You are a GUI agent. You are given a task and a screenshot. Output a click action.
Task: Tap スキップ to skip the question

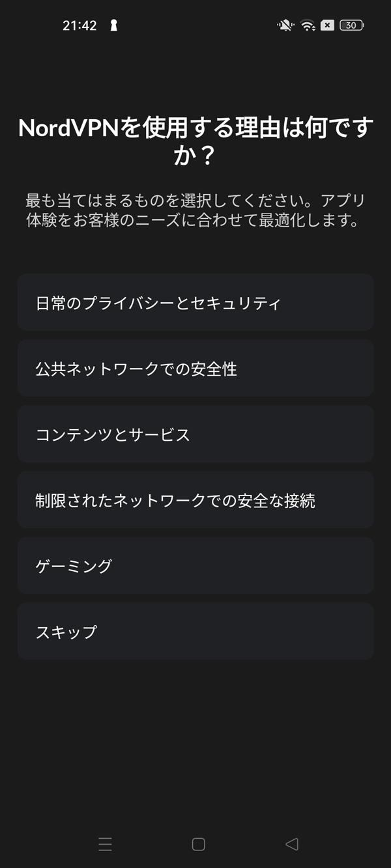pos(195,632)
